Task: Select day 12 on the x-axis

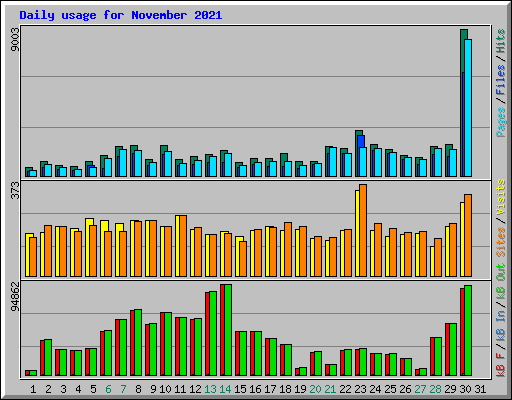Action: click(195, 389)
